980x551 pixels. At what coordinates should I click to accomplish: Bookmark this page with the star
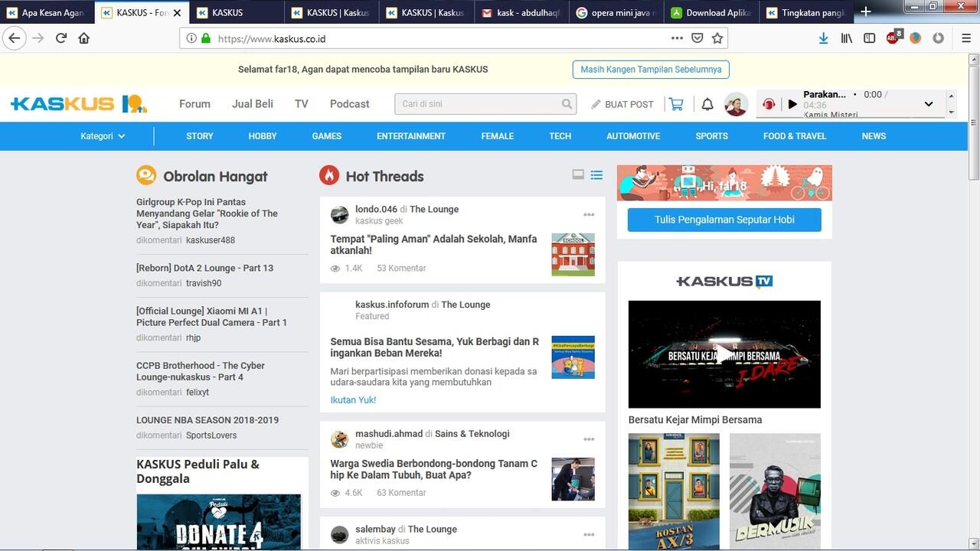tap(717, 37)
